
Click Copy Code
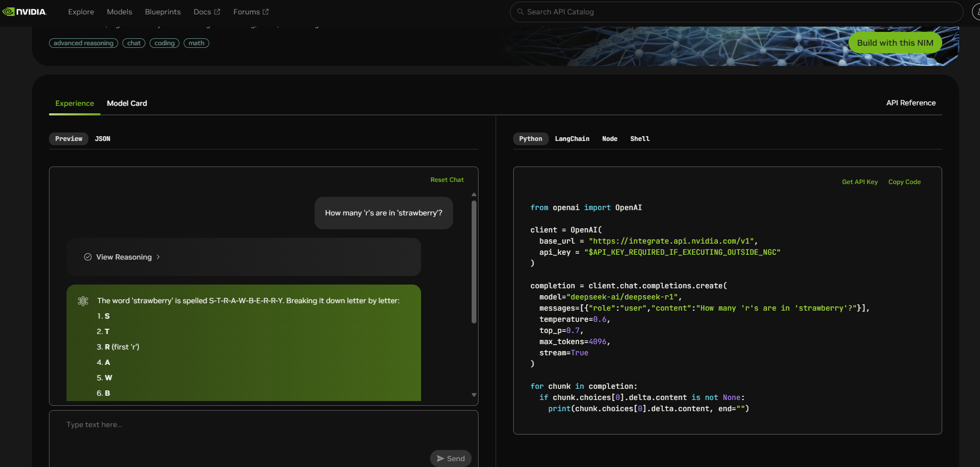904,182
